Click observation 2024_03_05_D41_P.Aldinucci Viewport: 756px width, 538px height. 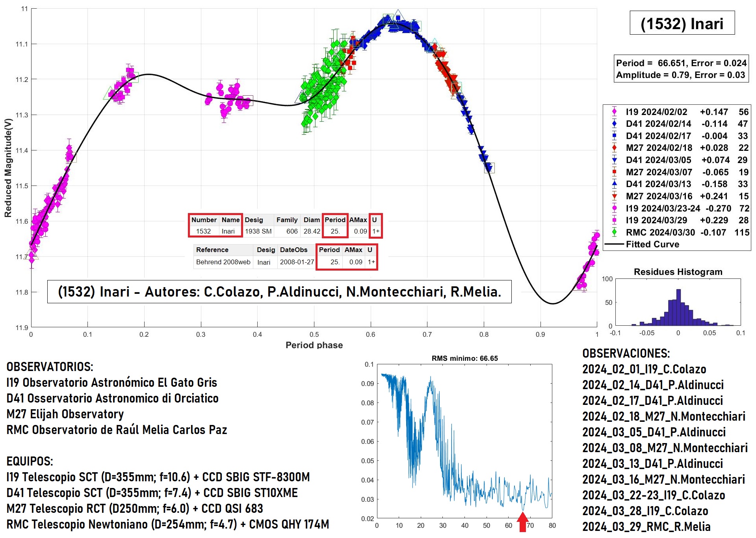click(654, 432)
